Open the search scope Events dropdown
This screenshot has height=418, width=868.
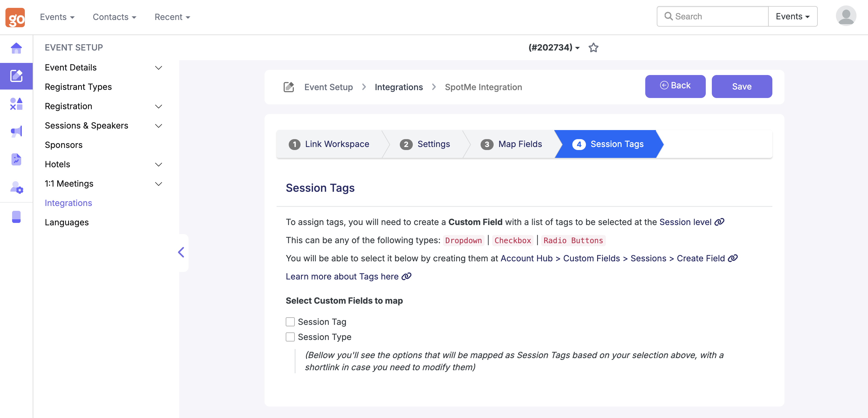(x=793, y=16)
